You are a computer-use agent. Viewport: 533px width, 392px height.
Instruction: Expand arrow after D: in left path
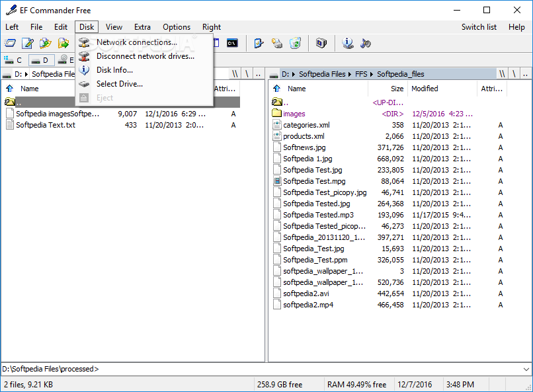click(26, 74)
